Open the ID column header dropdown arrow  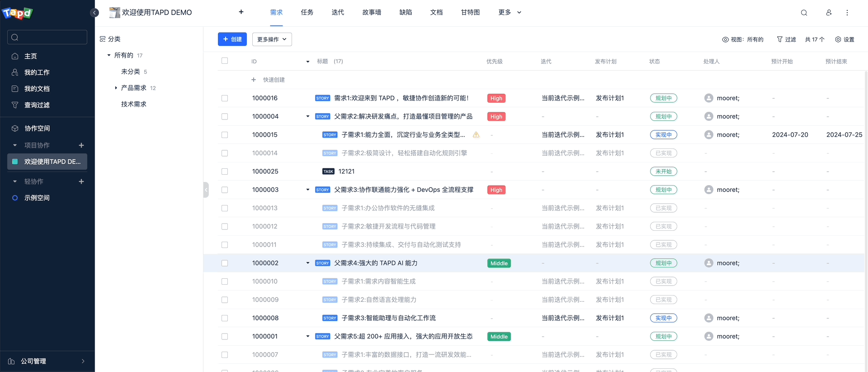pos(308,62)
